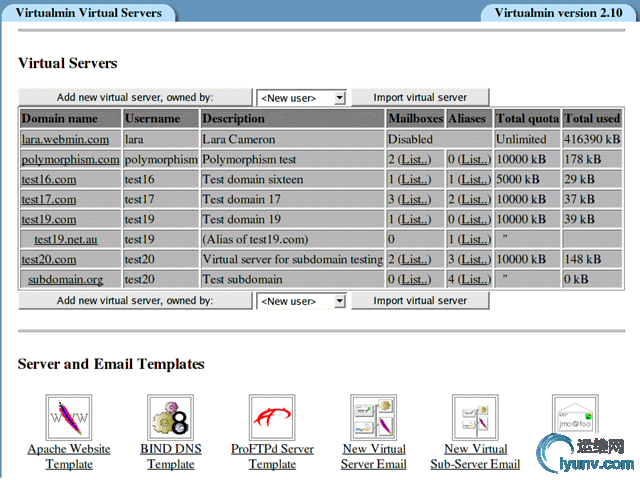List aliases for test19.net.au
The width and height of the screenshot is (640, 480).
coord(474,240)
